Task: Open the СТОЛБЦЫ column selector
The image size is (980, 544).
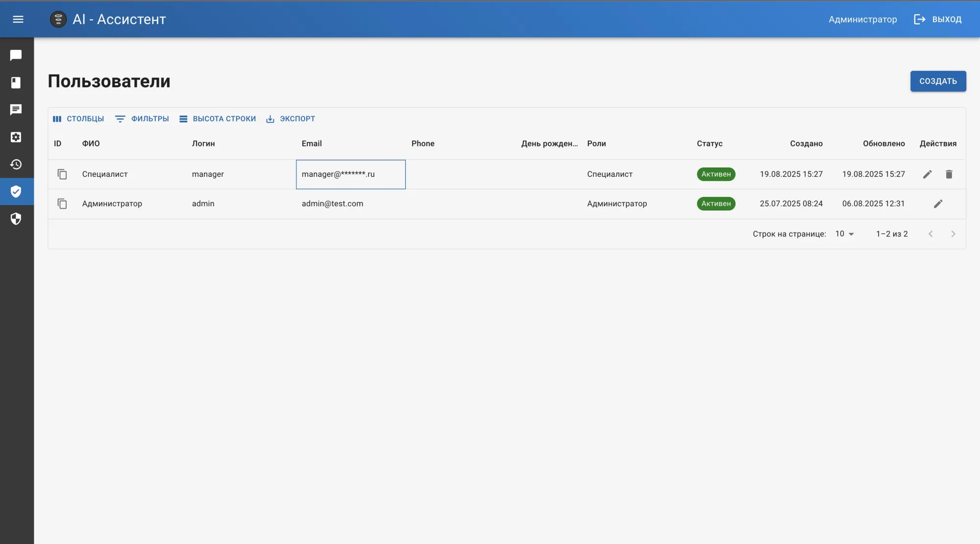Action: click(x=78, y=119)
